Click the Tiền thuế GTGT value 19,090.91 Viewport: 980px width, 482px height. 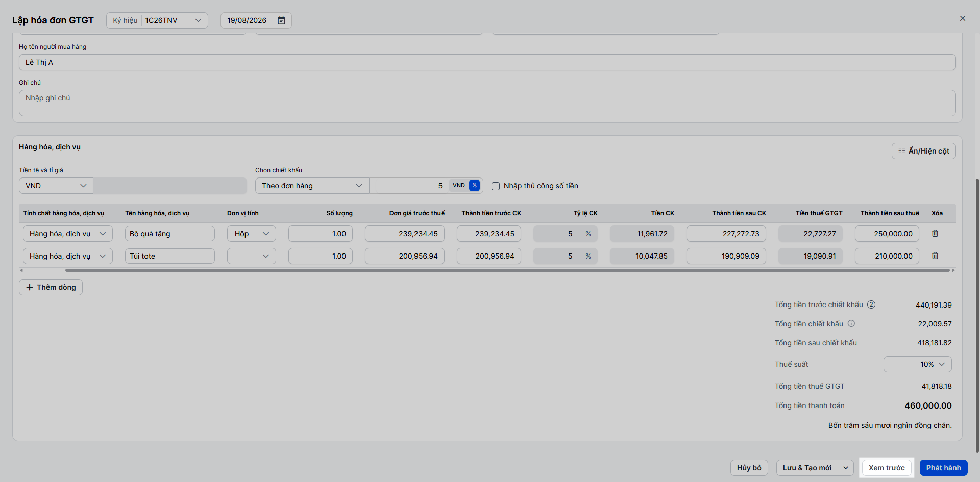(811, 256)
